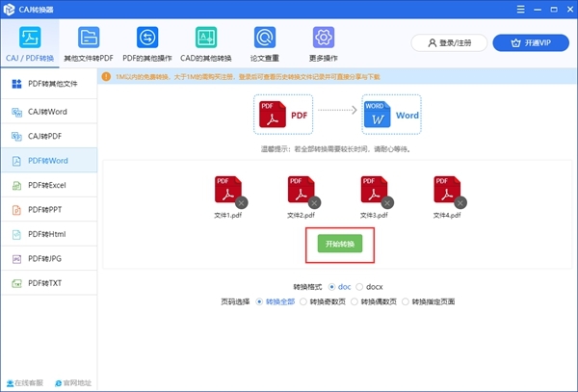Screen dimensions: 578x392
Task: Remove 文件3.pdf using the X badge
Action: pyautogui.click(x=387, y=202)
